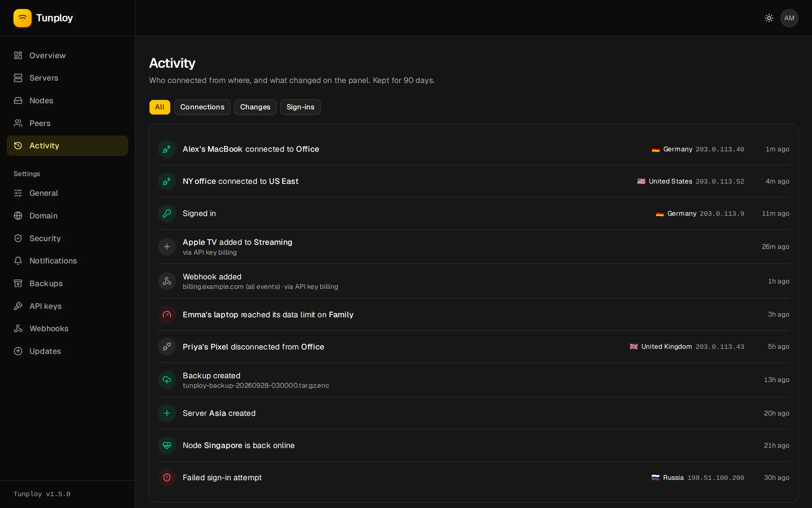Image resolution: width=812 pixels, height=508 pixels.
Task: Click "billing.example.com (all events)" webhook detail
Action: pyautogui.click(x=231, y=287)
